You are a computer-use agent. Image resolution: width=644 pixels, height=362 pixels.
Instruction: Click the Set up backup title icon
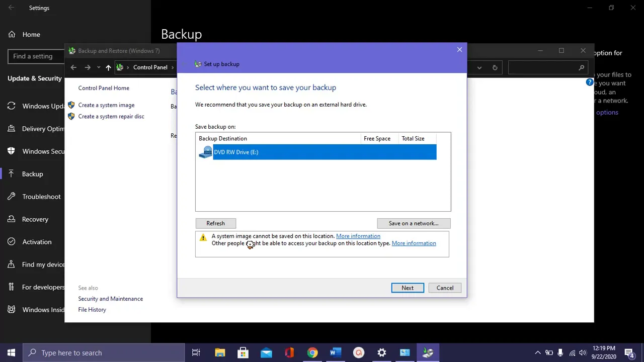198,64
